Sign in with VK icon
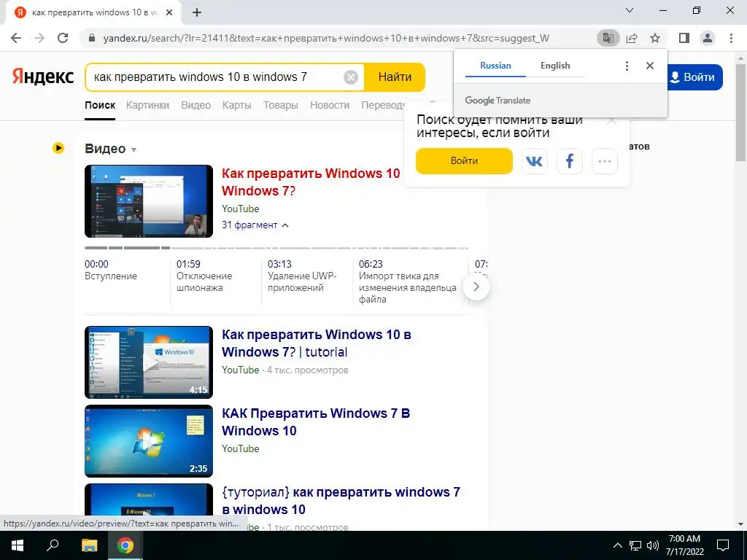747x560 pixels. [535, 161]
